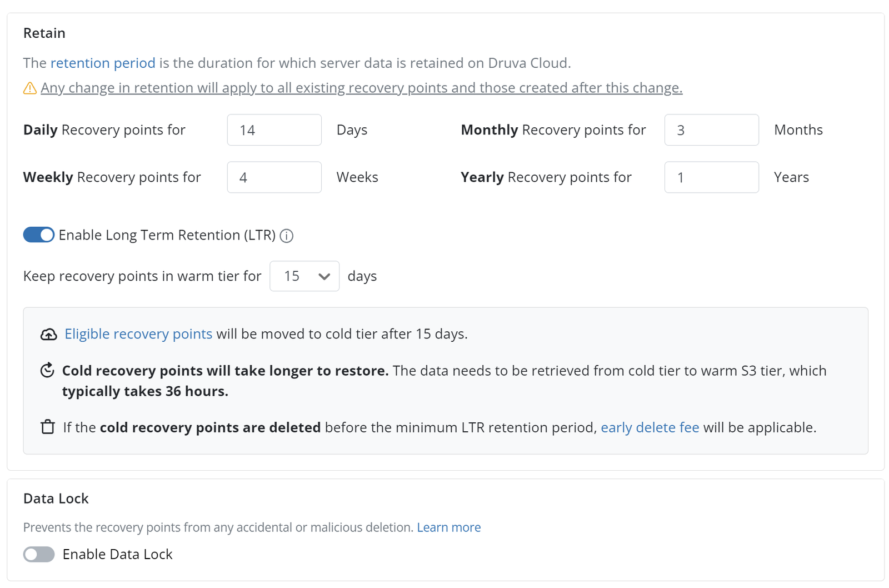Click the Yearly recovery points field showing 1
Image resolution: width=889 pixels, height=588 pixels.
(x=711, y=177)
